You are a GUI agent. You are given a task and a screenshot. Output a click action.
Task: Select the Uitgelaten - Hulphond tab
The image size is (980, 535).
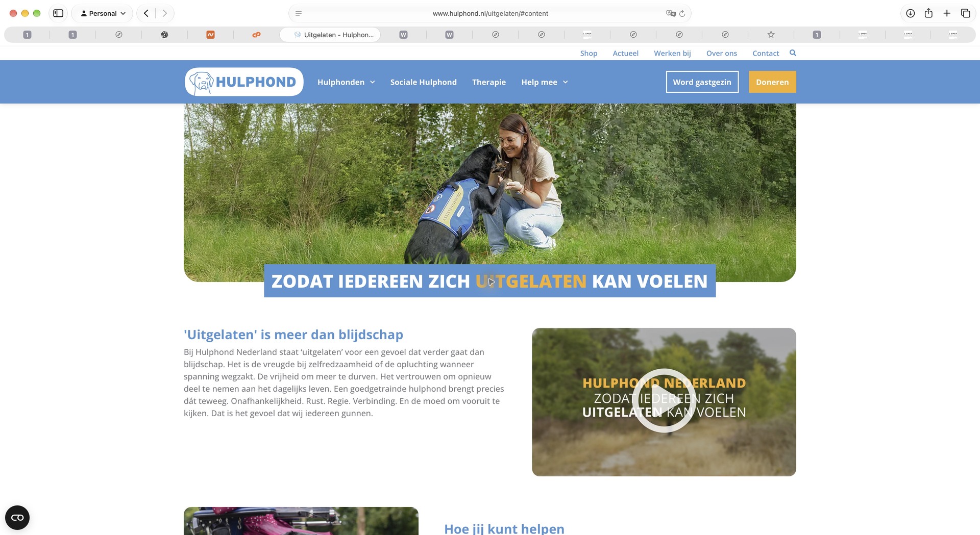coord(330,35)
